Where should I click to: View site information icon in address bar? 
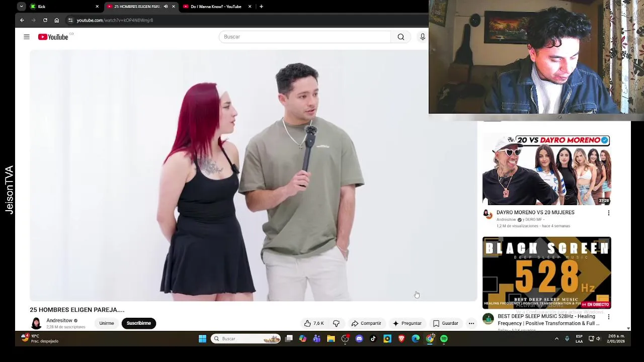[x=70, y=20]
